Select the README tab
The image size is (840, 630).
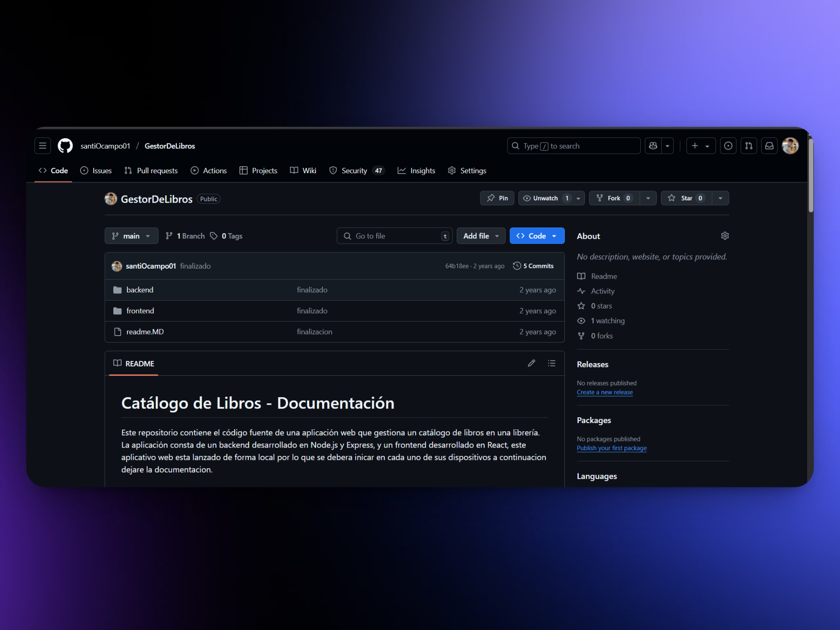click(134, 364)
